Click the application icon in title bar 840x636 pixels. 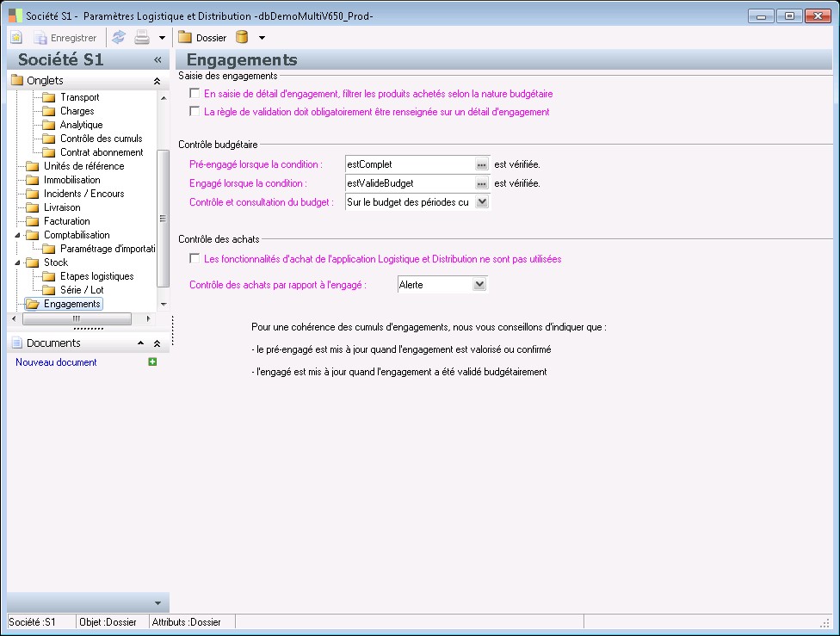pyautogui.click(x=15, y=15)
